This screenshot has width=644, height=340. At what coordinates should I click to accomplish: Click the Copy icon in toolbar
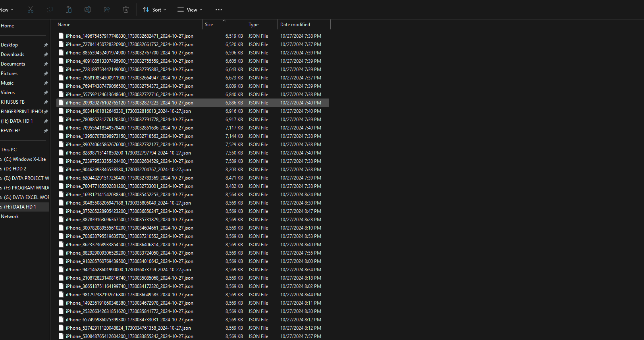click(50, 10)
